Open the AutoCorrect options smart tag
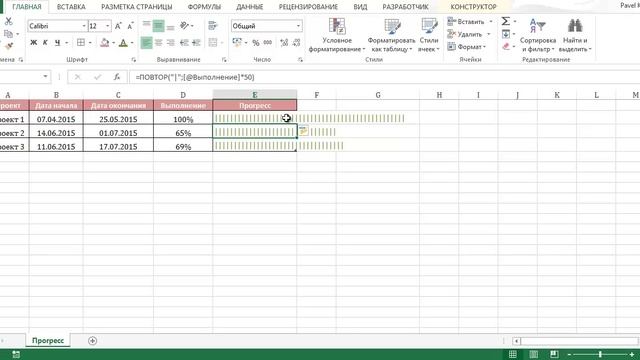This screenshot has height=360, width=640. point(303,131)
